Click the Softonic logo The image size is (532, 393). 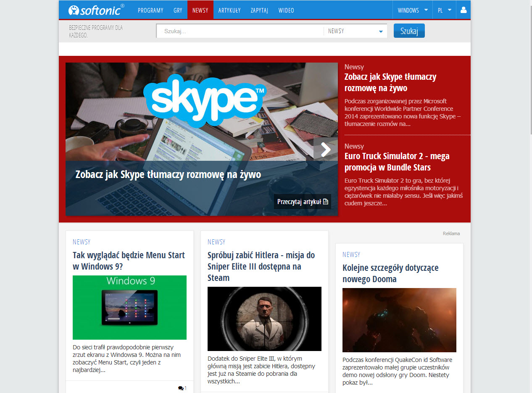(x=96, y=10)
